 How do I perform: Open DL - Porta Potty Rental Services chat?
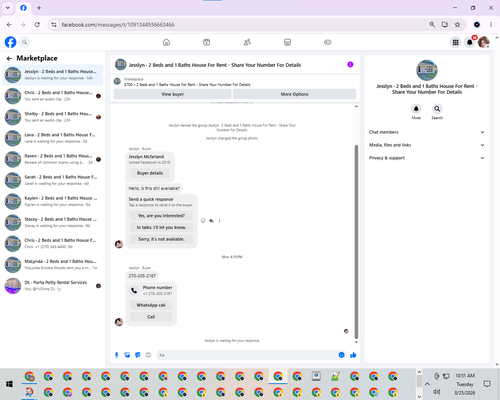(x=53, y=286)
